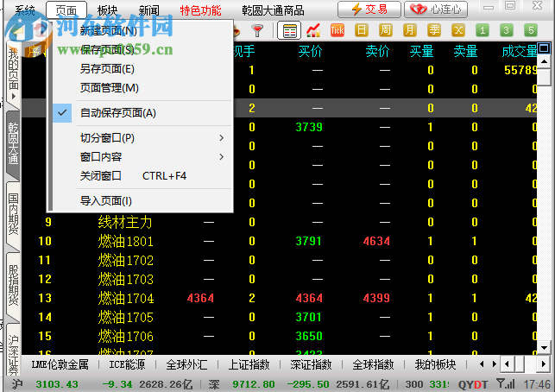Select row 燃油1704
555x392 pixels.
pos(280,298)
